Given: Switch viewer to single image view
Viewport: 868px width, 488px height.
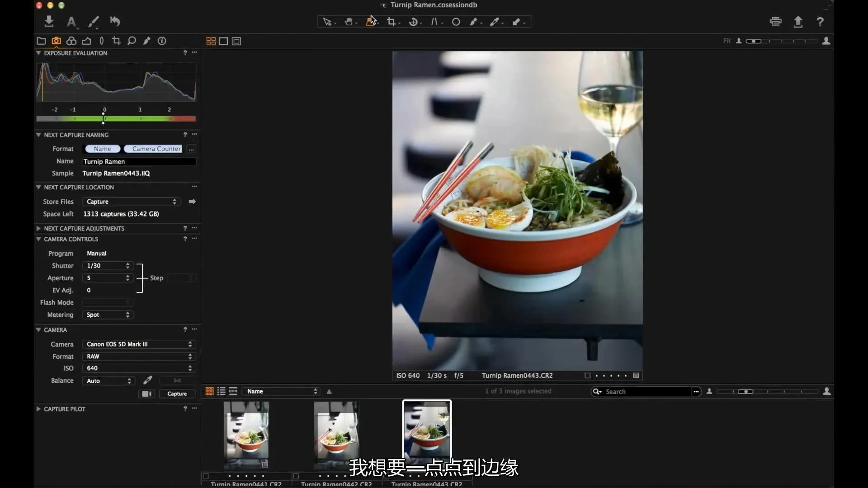Looking at the screenshot, I should (x=223, y=41).
